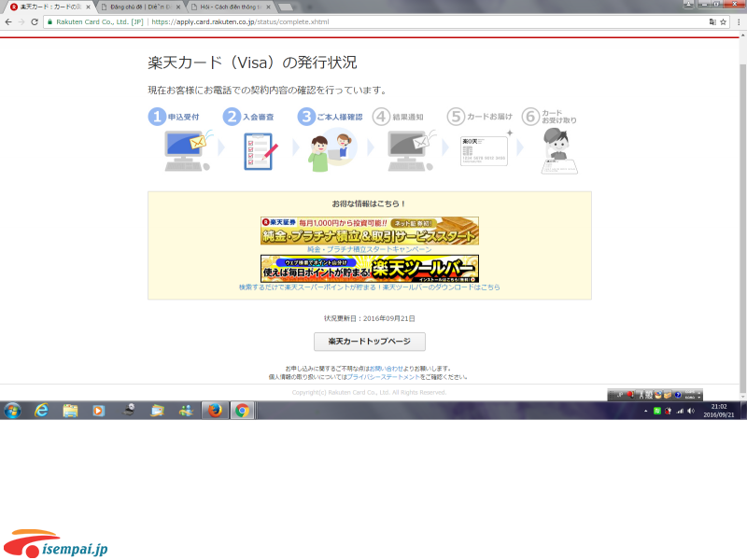Open the プライバシーステートメント link
Viewport: 747px width, 560px height.
384,377
